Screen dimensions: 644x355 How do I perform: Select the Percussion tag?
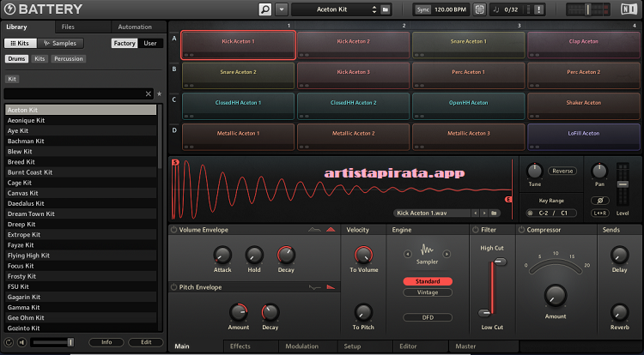point(69,58)
